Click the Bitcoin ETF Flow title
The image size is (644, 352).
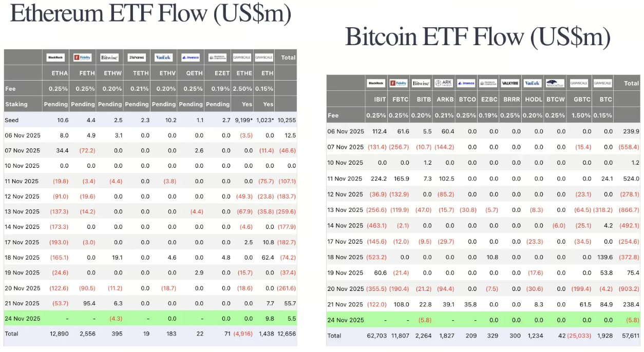[478, 37]
